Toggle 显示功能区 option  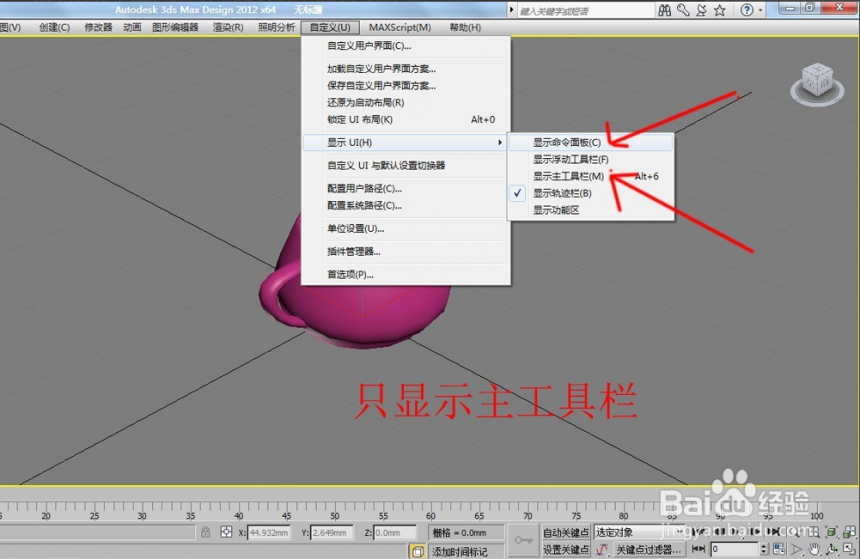pyautogui.click(x=591, y=211)
